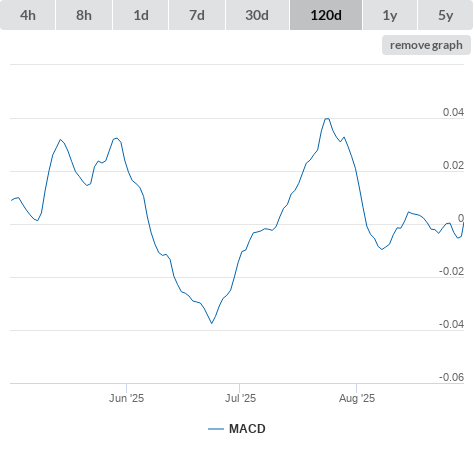
Task: Click the active 120d range tab
Action: tap(326, 15)
